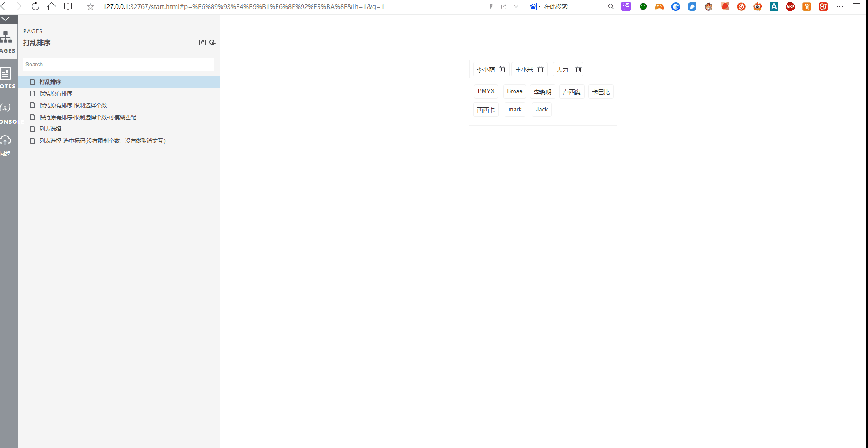This screenshot has width=868, height=448.
Task: Focus the pages Search field
Action: pos(119,65)
